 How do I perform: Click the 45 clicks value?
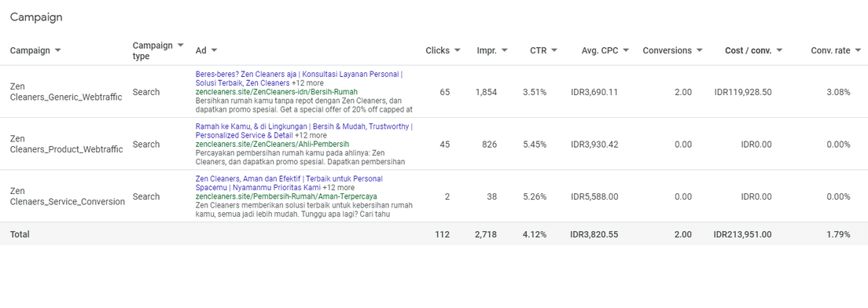pyautogui.click(x=445, y=145)
